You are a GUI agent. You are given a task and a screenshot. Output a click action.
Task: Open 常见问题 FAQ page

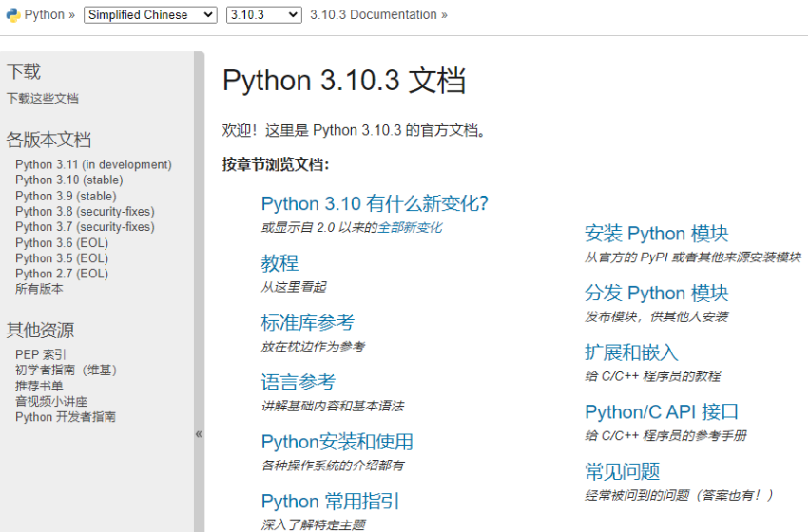pos(623,471)
